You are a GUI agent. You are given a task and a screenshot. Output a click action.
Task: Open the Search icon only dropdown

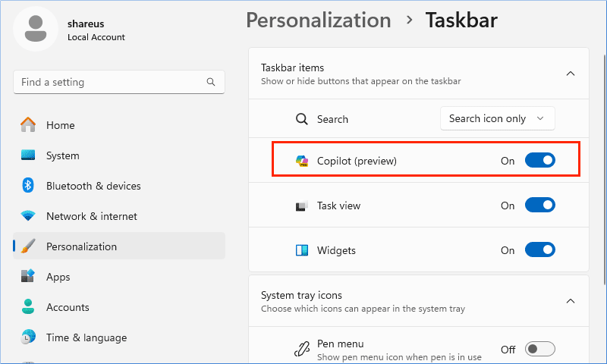(498, 118)
